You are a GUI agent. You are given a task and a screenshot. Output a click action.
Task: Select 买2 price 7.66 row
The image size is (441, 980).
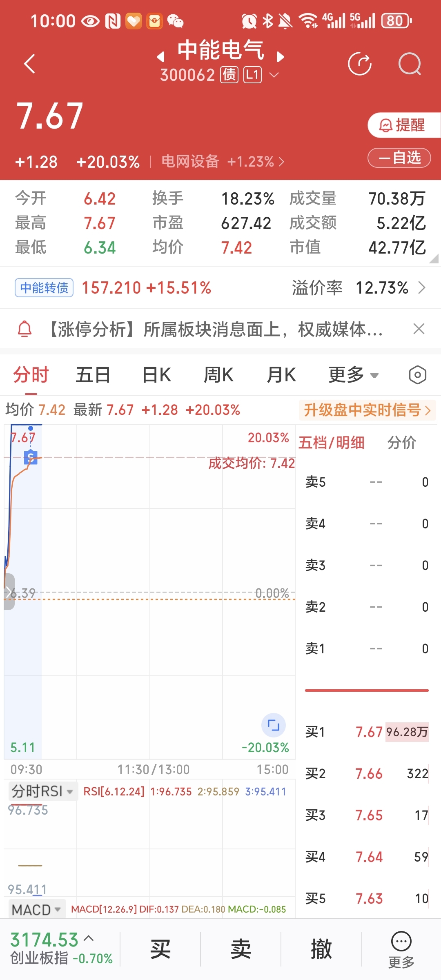pos(367,774)
